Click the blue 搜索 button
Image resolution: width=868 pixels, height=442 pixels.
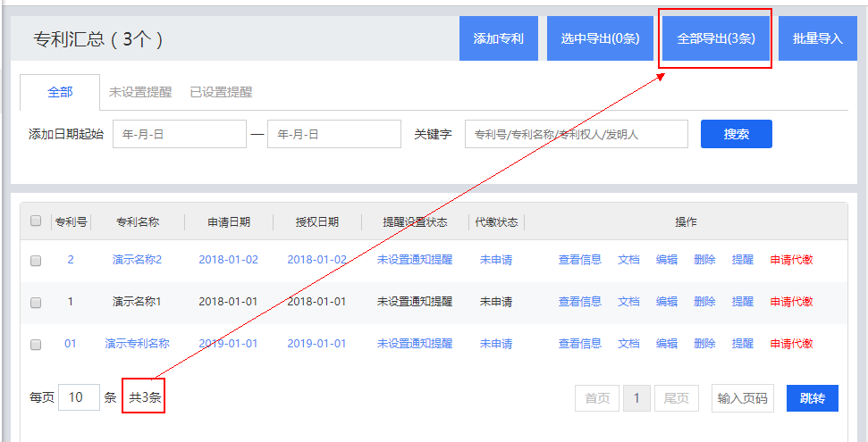(x=737, y=134)
